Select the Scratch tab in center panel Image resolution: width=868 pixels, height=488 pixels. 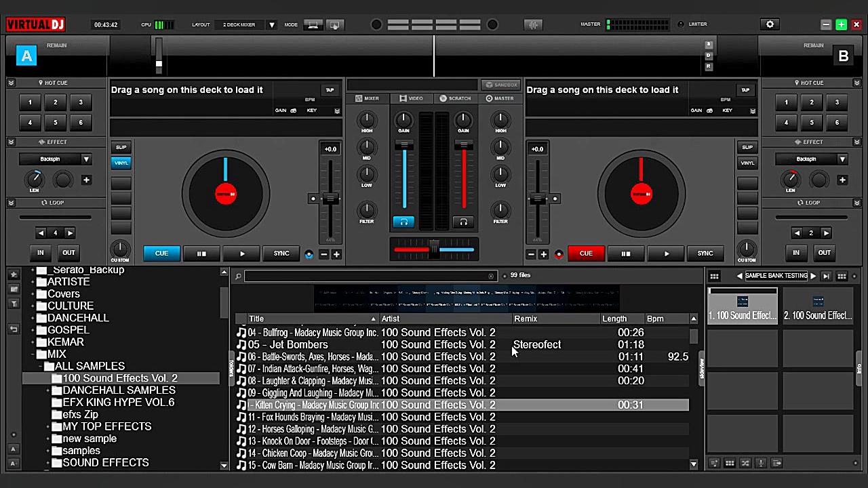point(455,98)
